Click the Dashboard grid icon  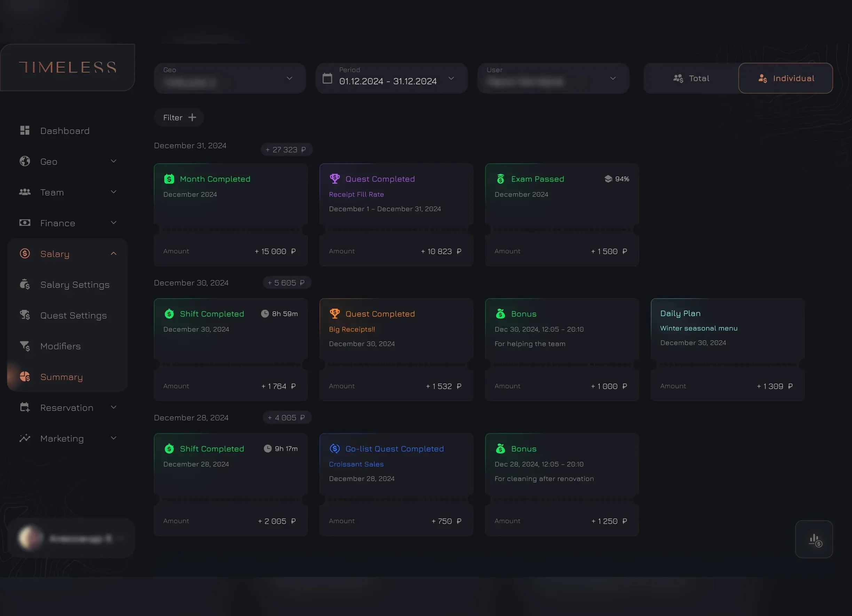[x=25, y=131]
